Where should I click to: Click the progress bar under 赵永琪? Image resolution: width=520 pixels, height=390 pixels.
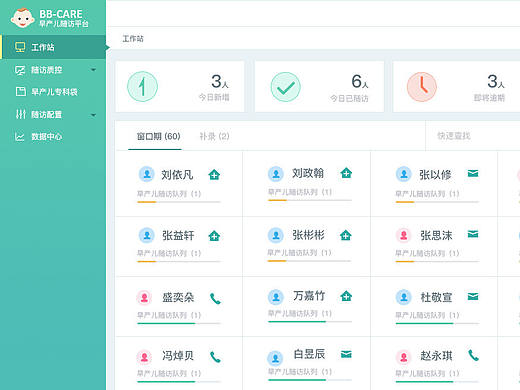click(x=437, y=381)
